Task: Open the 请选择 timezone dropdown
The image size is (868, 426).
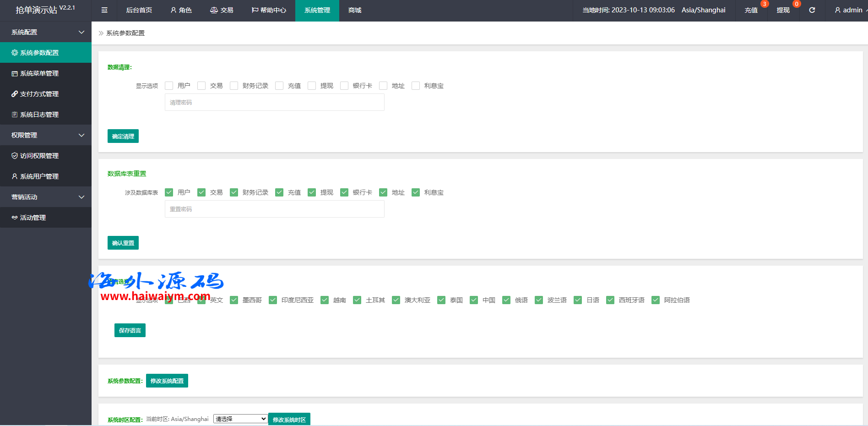Action: [x=240, y=419]
